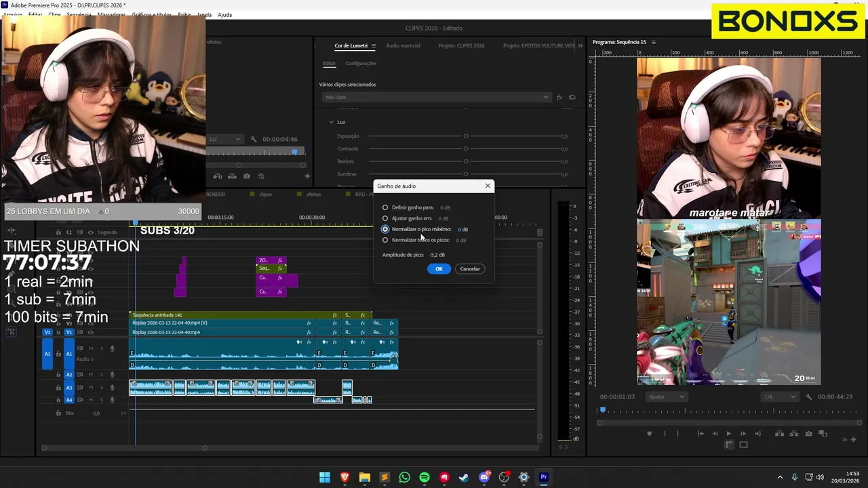The width and height of the screenshot is (868, 488).
Task: Click source monitor Insert icon
Action: 218,176
